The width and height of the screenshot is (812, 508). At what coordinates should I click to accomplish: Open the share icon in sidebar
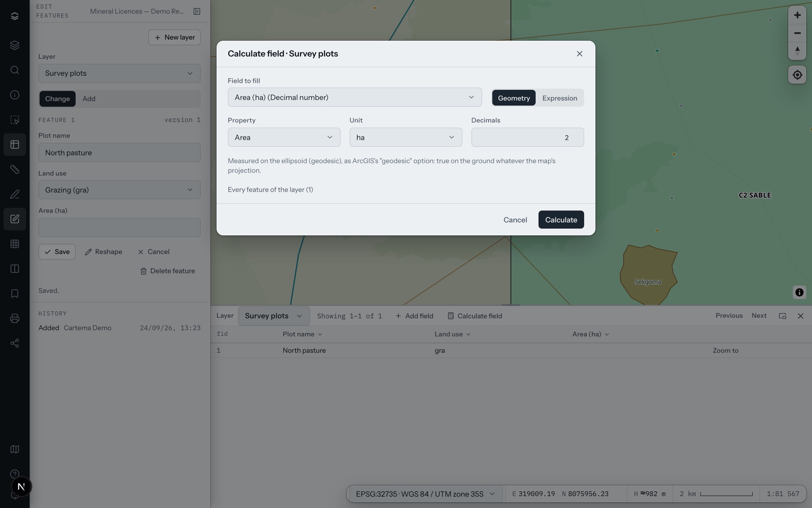tap(14, 343)
